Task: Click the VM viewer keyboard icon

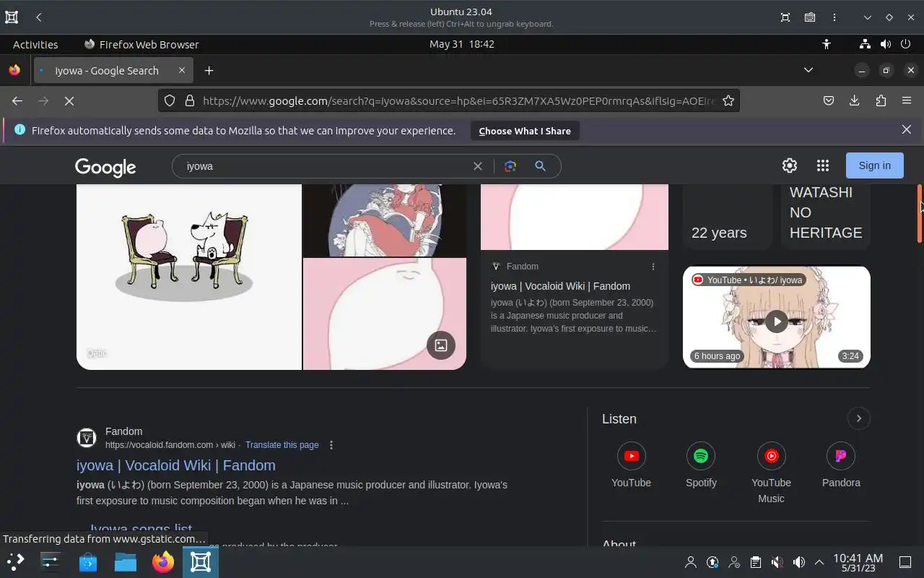Action: tap(810, 17)
